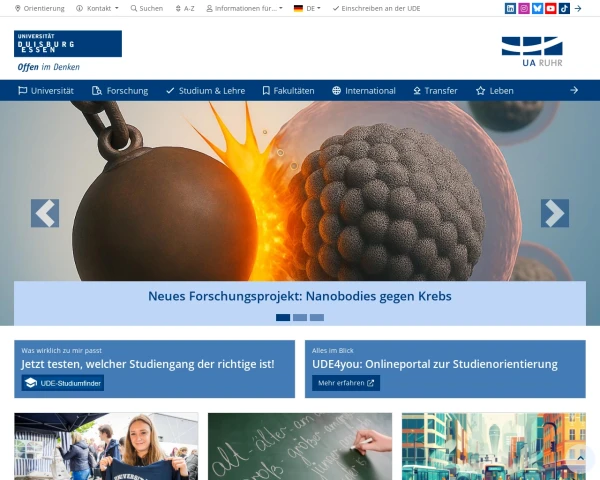This screenshot has width=600, height=480.
Task: Open the Instagram icon in top bar
Action: point(524,8)
